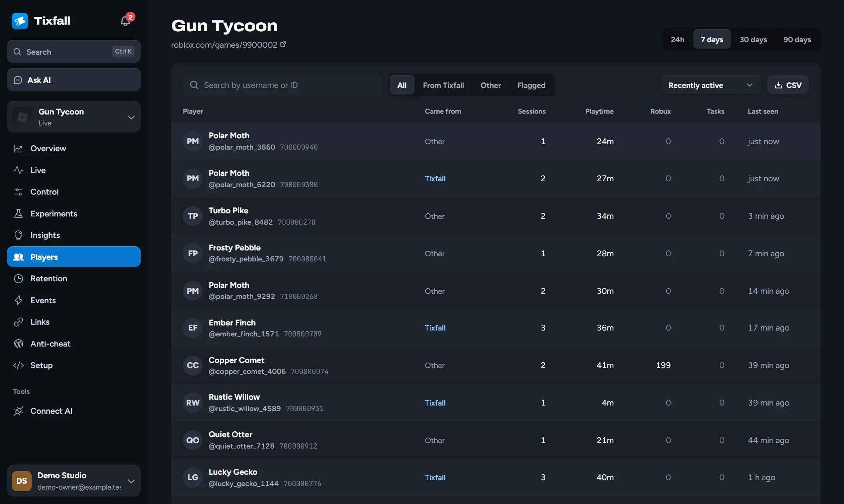Sort by the Playtime column header
Image resolution: width=844 pixels, height=504 pixels.
599,111
